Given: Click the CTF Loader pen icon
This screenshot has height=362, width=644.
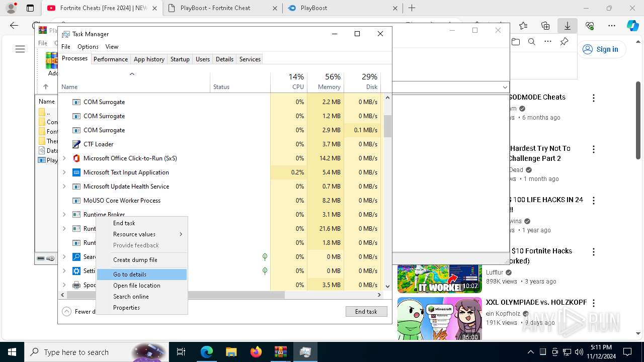Looking at the screenshot, I should (x=76, y=144).
